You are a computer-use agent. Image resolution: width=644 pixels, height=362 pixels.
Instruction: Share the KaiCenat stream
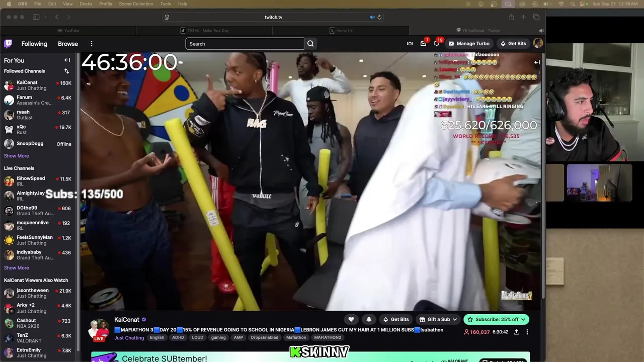click(x=516, y=332)
